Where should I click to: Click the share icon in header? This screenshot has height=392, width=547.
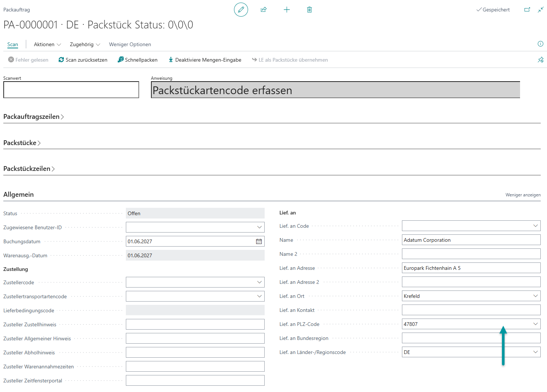coord(264,10)
